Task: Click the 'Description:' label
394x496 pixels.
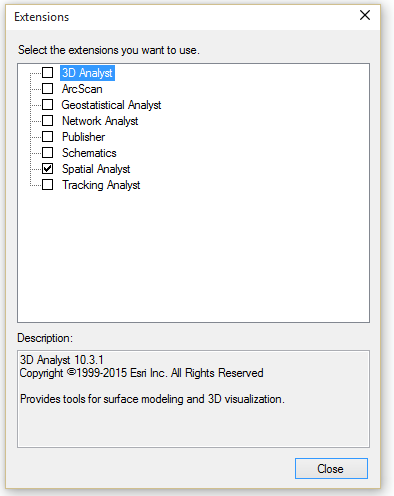Action: tap(45, 338)
